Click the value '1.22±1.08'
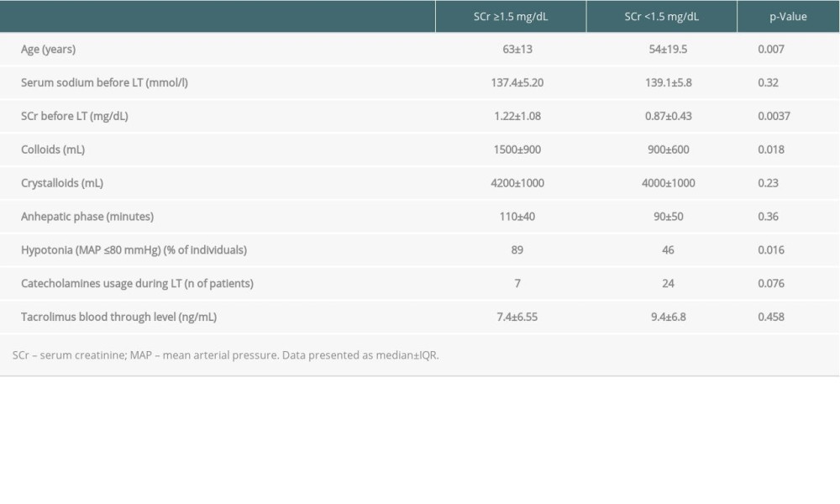This screenshot has height=504, width=840. point(517,116)
